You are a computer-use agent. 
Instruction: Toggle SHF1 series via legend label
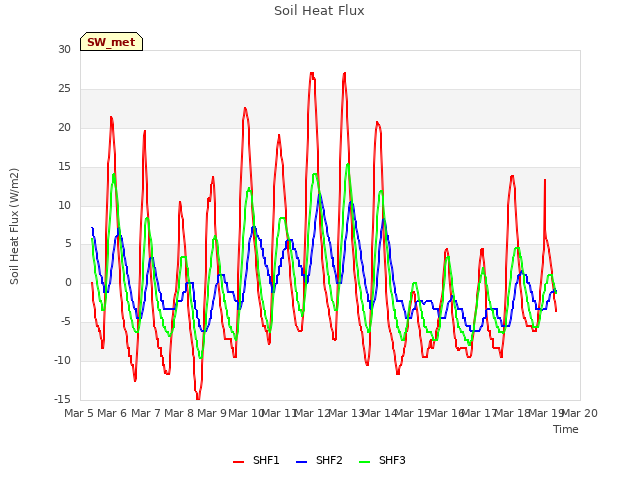tap(266, 460)
